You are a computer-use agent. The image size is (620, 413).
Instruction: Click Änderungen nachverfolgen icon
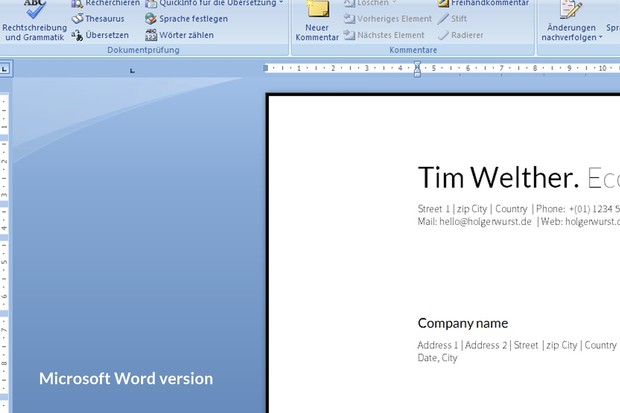tap(571, 9)
